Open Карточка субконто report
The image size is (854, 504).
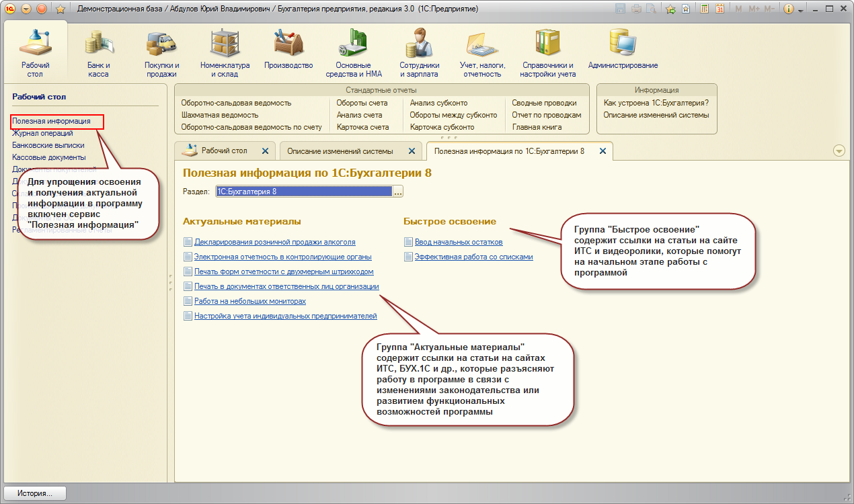442,127
